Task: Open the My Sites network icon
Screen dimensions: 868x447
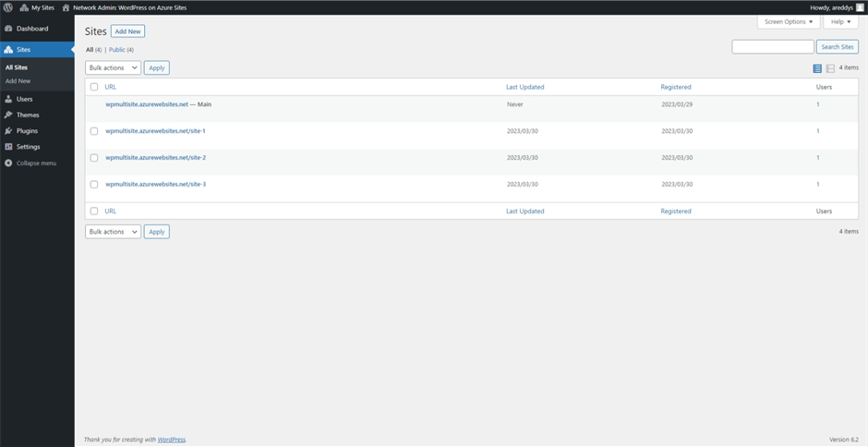Action: point(24,7)
